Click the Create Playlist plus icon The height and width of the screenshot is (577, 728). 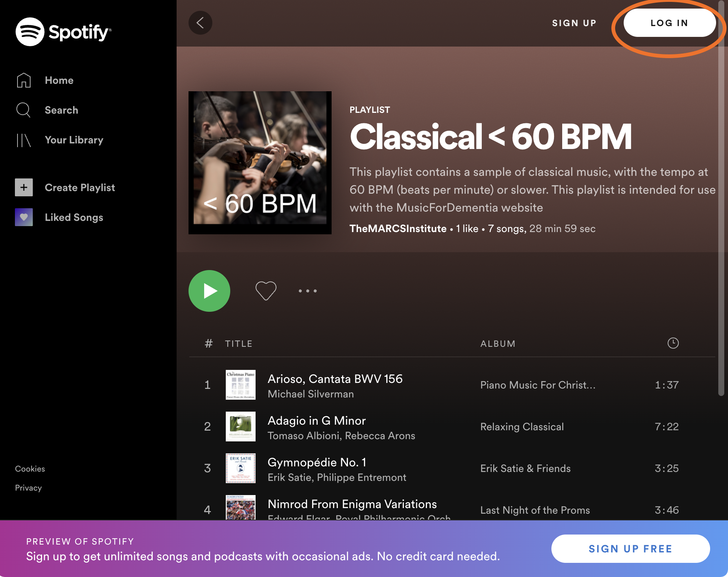tap(24, 187)
